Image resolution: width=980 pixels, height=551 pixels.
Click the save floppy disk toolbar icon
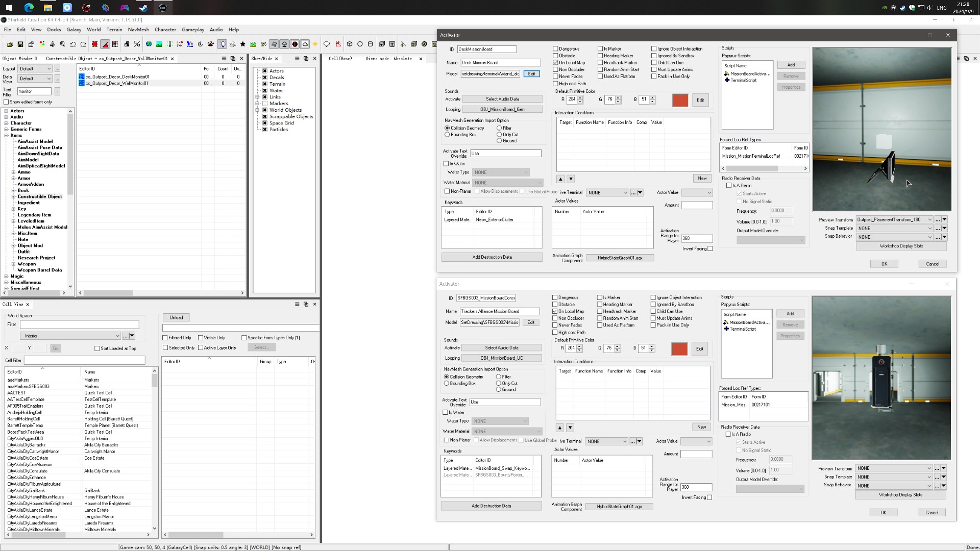click(x=20, y=44)
